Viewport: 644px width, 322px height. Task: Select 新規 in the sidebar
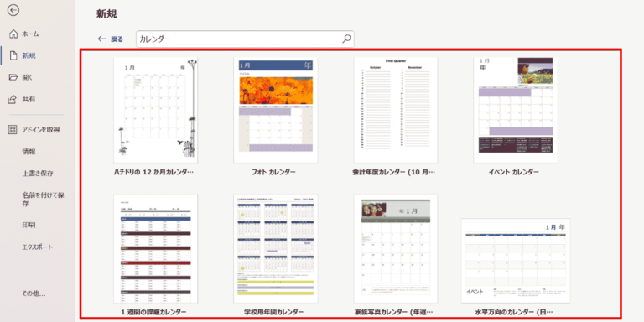(29, 55)
